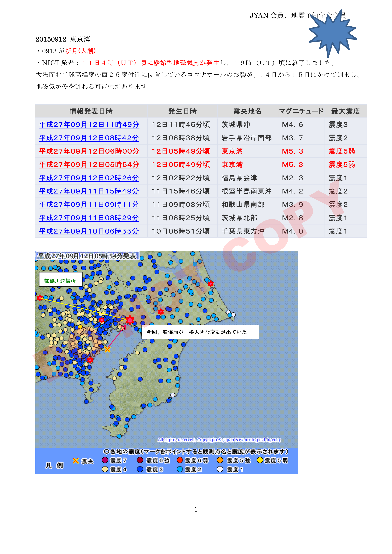Click the purple 震度7 legend circle
392x554 pixels.
pyautogui.click(x=105, y=460)
